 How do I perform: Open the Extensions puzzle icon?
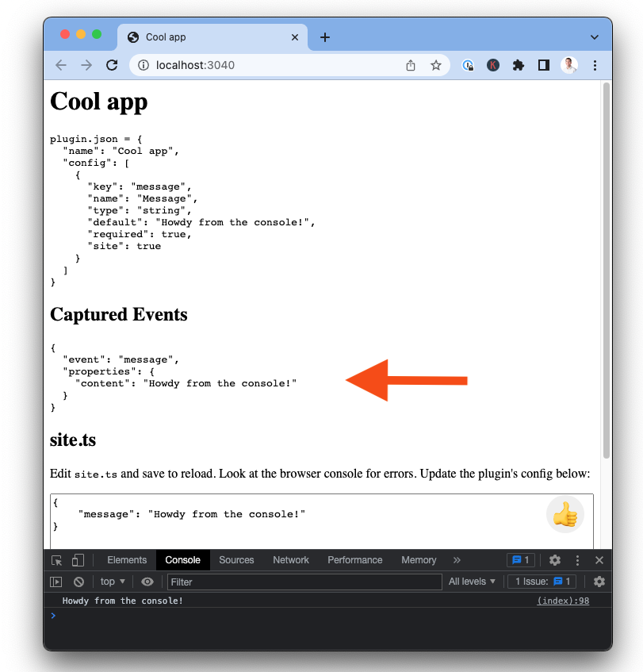pyautogui.click(x=519, y=65)
